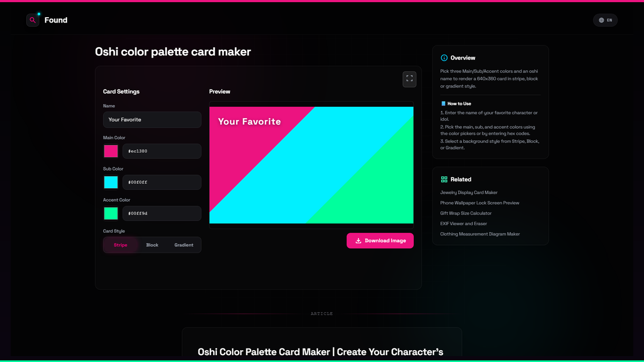Click the Your Favorite text on card preview
Screen dimensions: 644x362
tap(250, 122)
